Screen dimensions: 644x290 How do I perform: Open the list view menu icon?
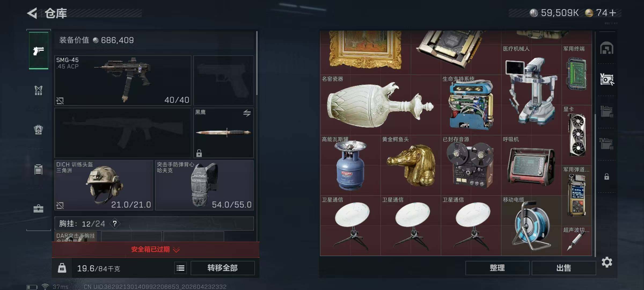point(181,268)
